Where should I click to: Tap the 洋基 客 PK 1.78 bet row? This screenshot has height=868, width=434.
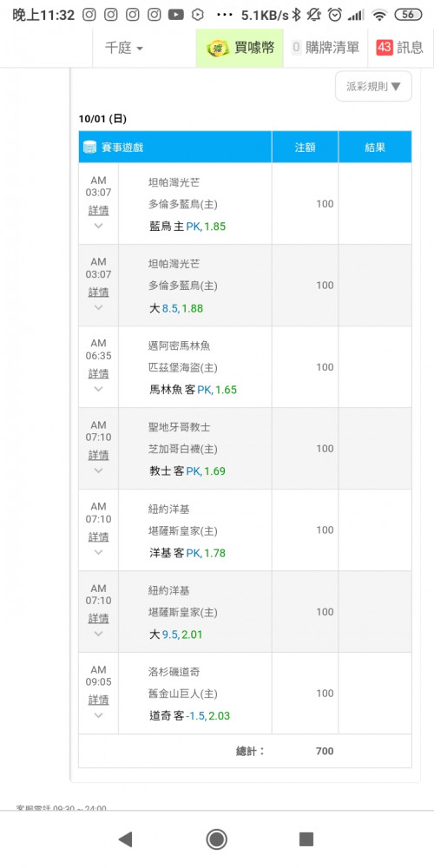pos(246,530)
